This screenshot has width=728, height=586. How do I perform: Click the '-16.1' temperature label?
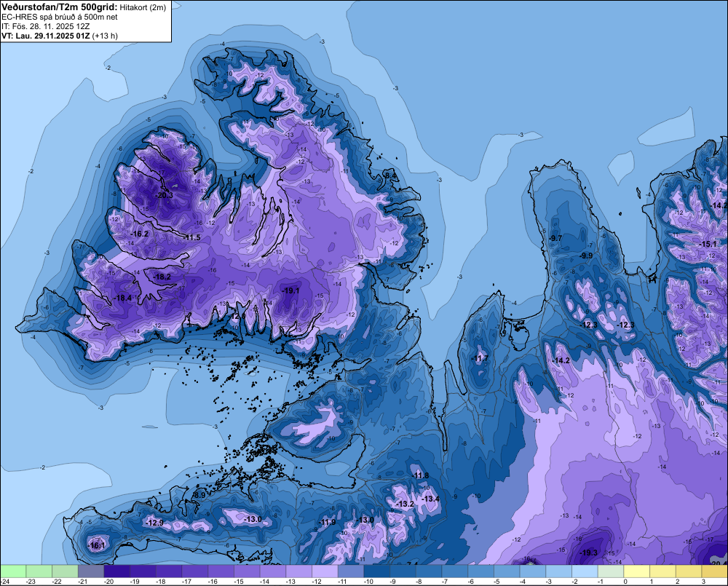pos(97,546)
